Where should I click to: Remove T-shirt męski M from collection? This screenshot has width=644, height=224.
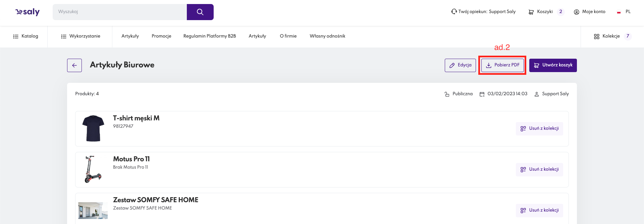539,129
